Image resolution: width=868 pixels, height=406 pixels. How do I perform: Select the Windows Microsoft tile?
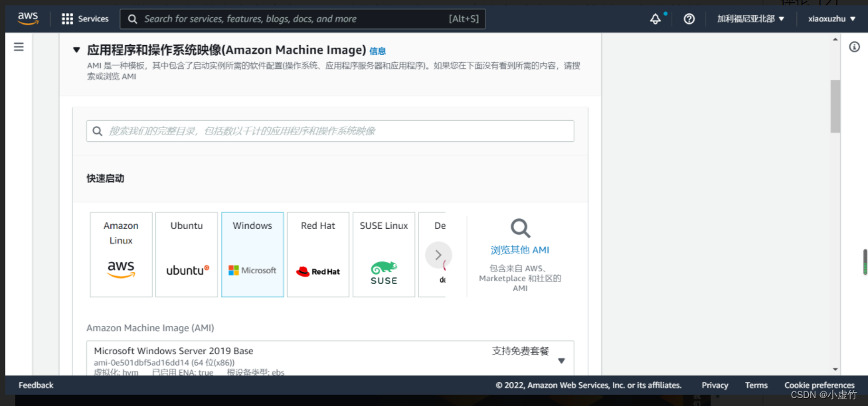coord(252,255)
